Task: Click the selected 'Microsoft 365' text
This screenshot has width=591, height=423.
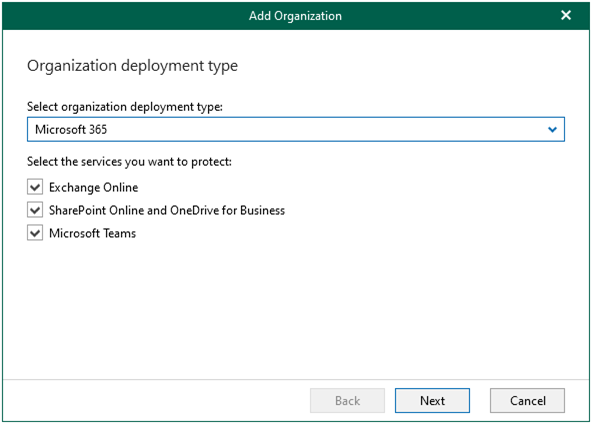Action: pyautogui.click(x=71, y=129)
